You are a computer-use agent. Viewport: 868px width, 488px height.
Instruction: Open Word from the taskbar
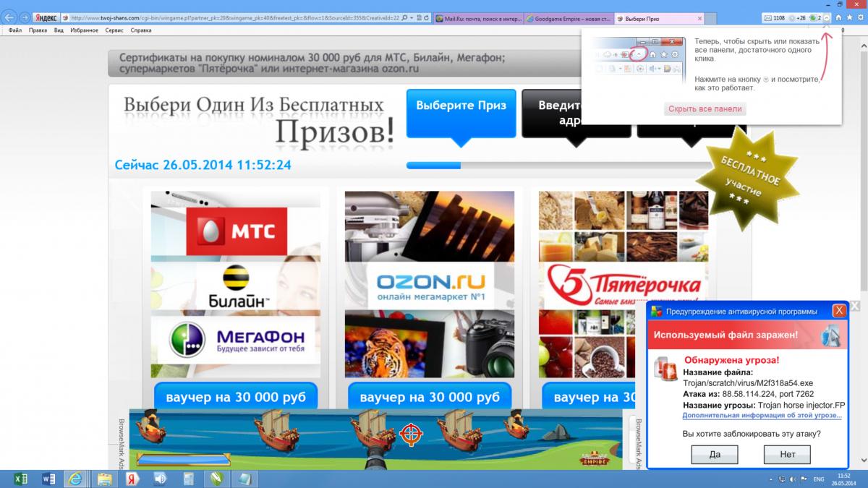pyautogui.click(x=48, y=479)
